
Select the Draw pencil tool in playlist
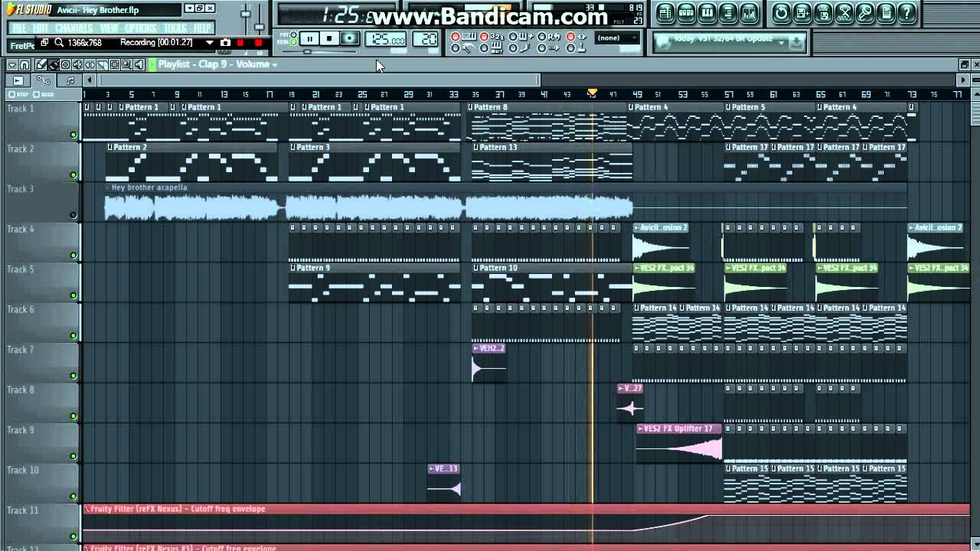(41, 65)
